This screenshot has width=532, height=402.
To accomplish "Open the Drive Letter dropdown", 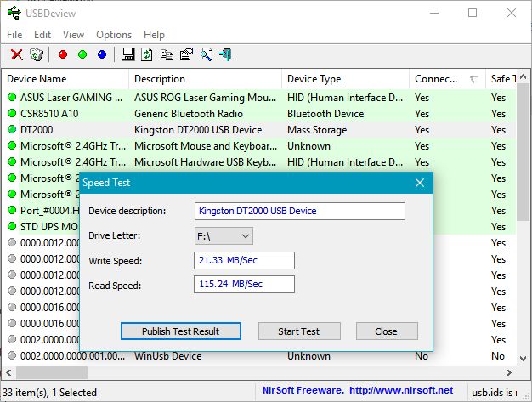I will [224, 235].
